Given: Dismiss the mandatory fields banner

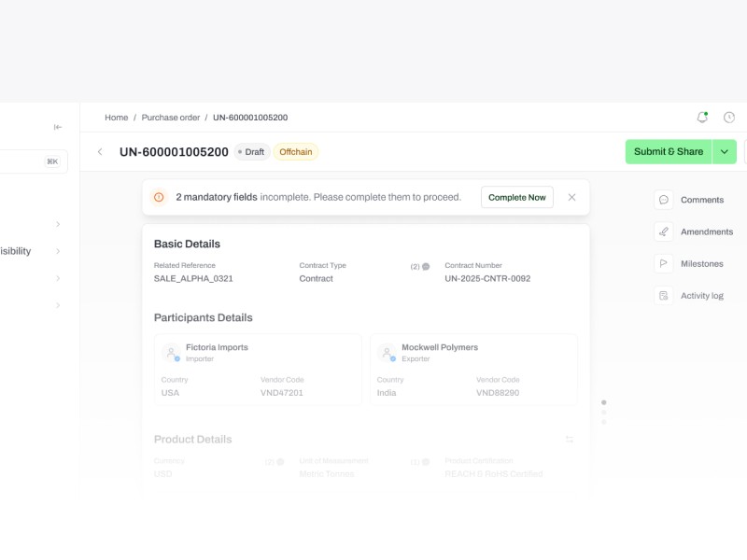Looking at the screenshot, I should (x=571, y=197).
